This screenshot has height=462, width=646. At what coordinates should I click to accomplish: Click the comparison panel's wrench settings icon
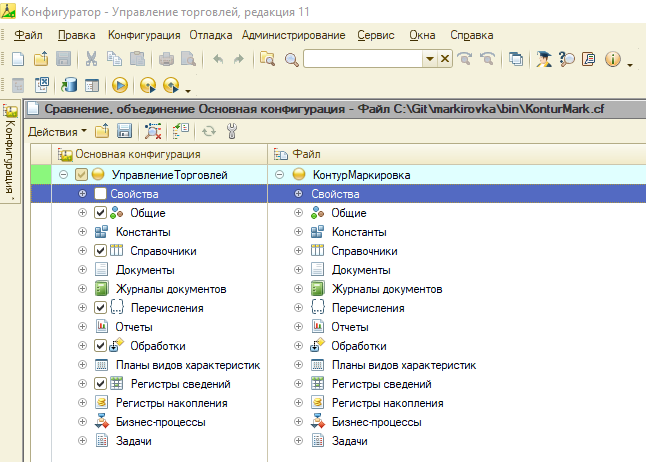coord(232,131)
